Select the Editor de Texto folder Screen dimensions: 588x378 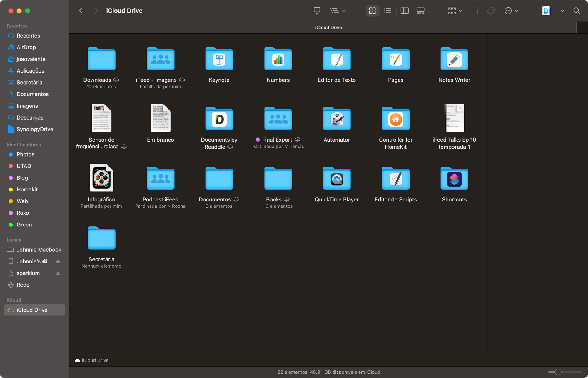tap(337, 59)
